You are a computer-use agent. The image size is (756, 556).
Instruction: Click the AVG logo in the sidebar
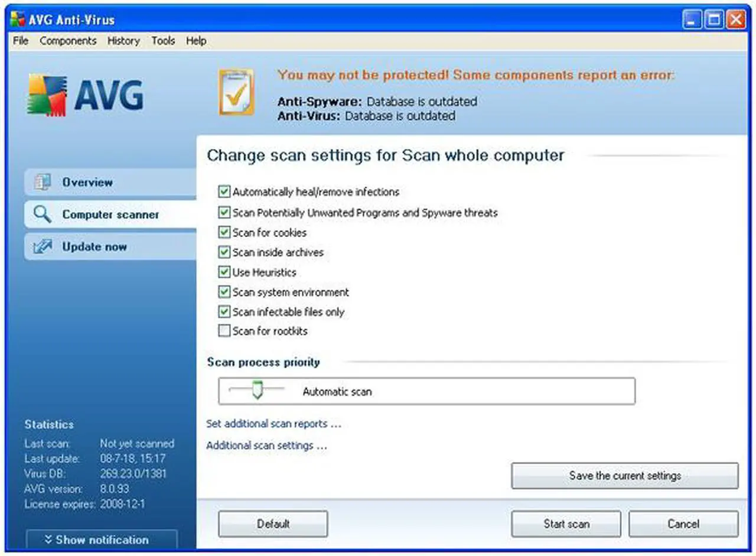[x=85, y=95]
